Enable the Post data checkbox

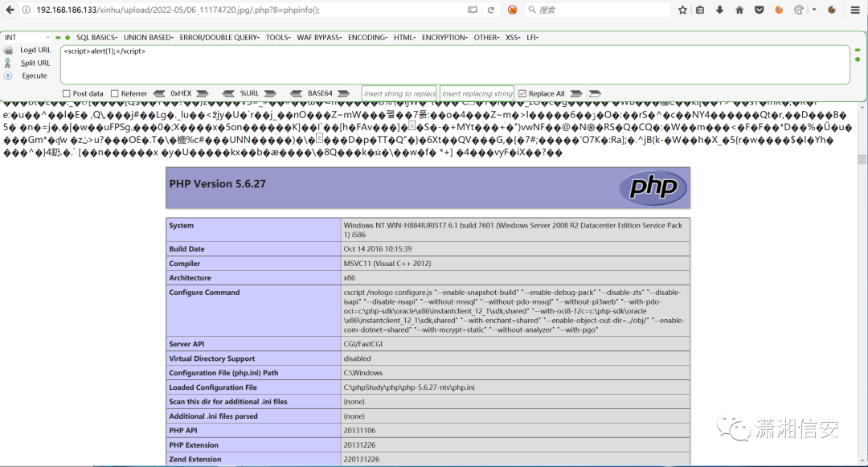(x=67, y=93)
